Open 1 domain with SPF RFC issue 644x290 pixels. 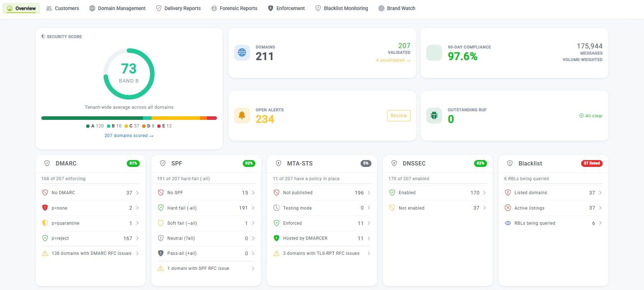pos(206,268)
